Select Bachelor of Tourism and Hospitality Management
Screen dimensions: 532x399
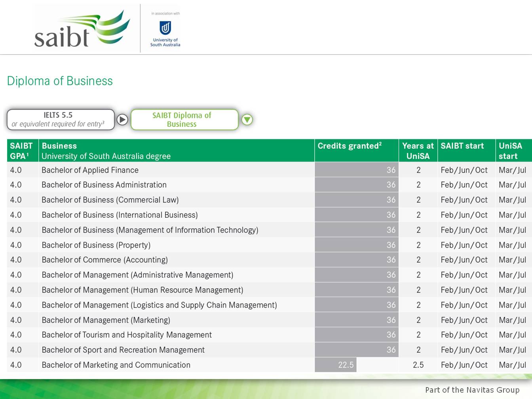pos(127,335)
